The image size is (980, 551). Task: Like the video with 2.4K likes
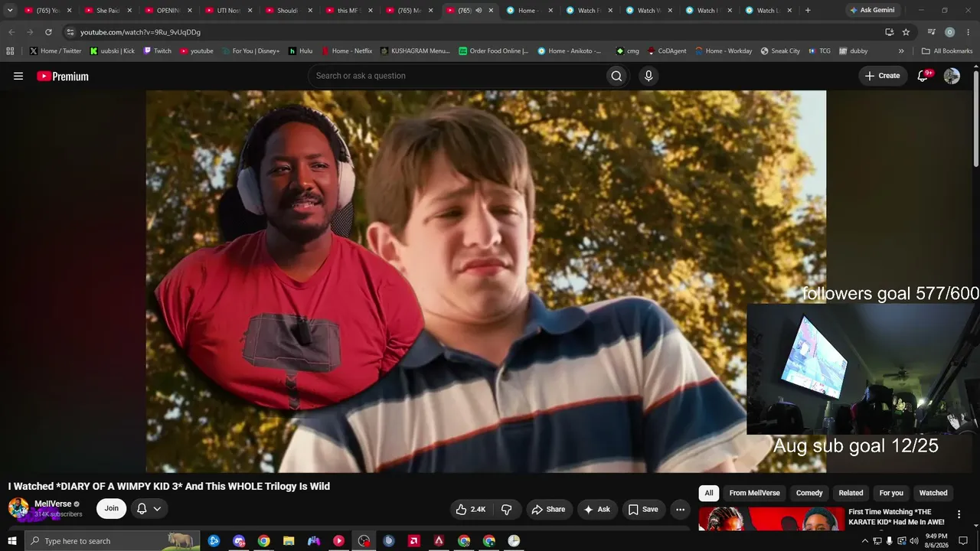click(470, 509)
